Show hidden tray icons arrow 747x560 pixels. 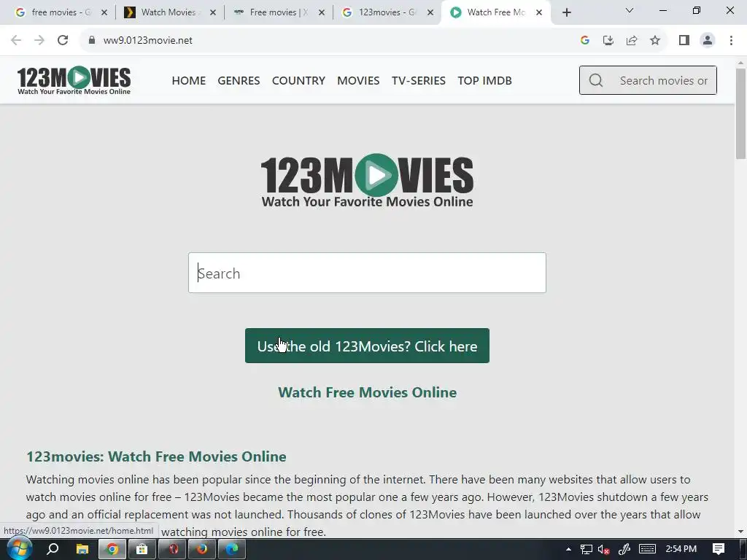click(x=568, y=550)
